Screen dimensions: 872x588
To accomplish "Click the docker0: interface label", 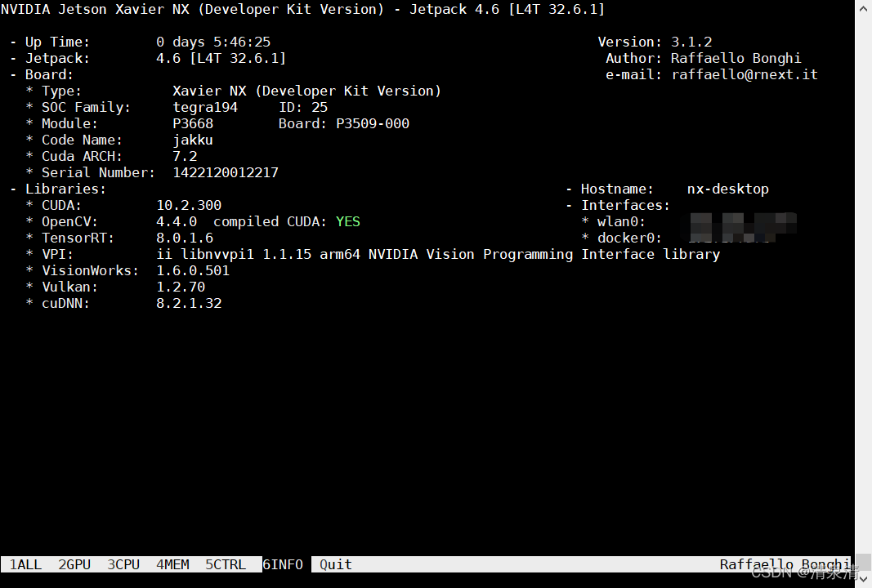I will (x=629, y=238).
